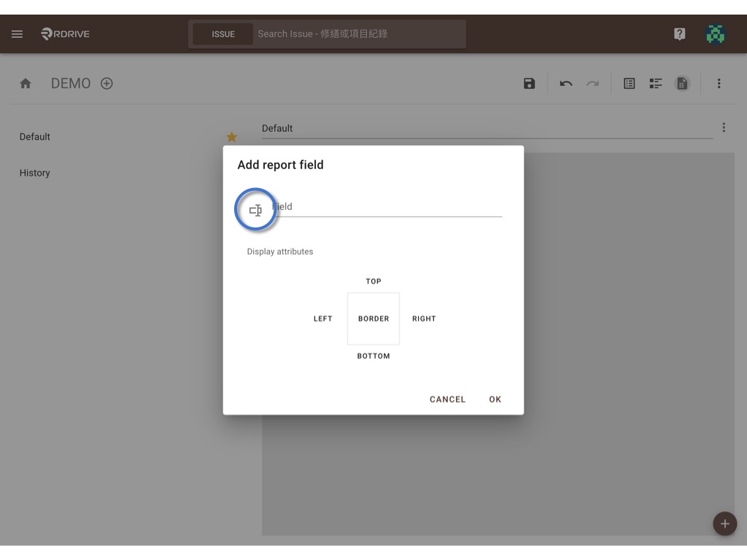Select the Default report in sidebar
This screenshot has width=747, height=560.
(35, 136)
